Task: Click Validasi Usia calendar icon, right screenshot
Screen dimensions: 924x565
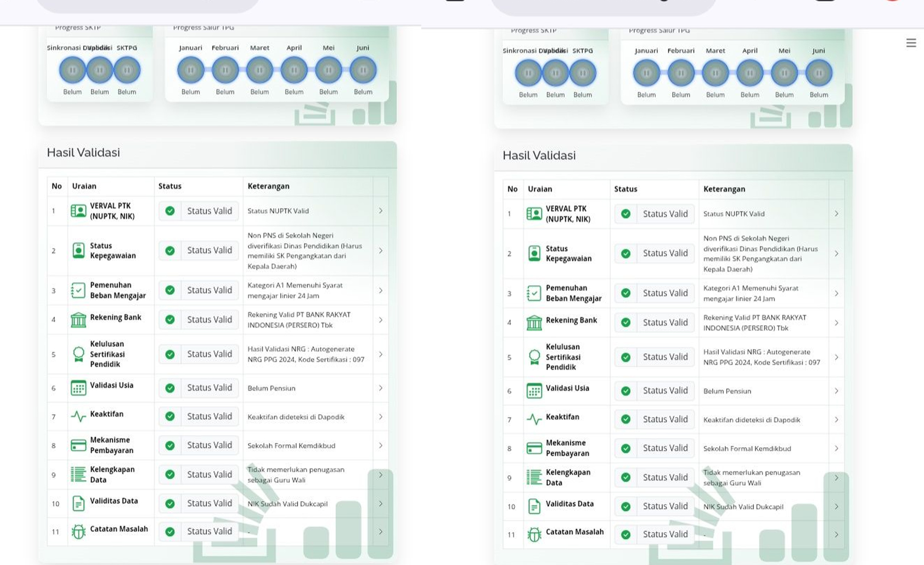Action: click(x=534, y=391)
